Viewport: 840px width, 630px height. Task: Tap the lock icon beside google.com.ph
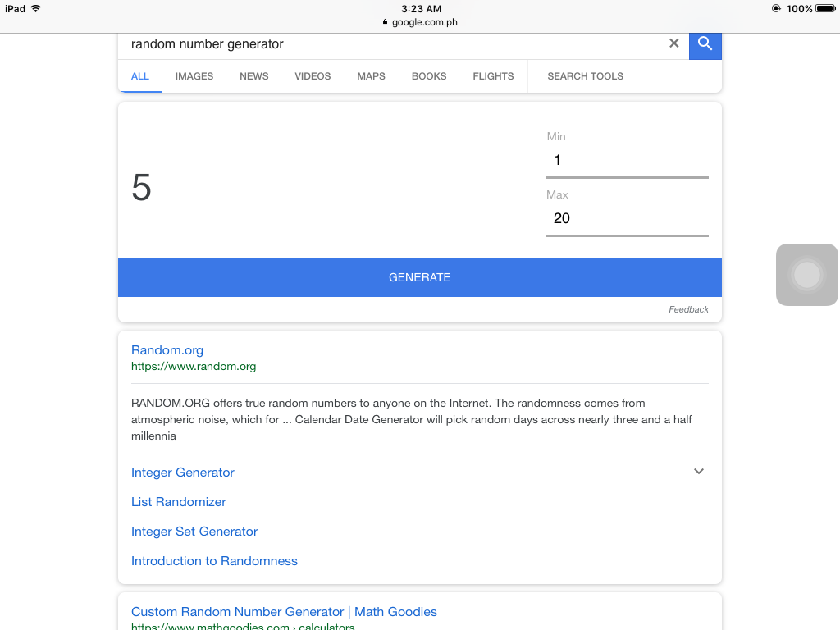[385, 22]
